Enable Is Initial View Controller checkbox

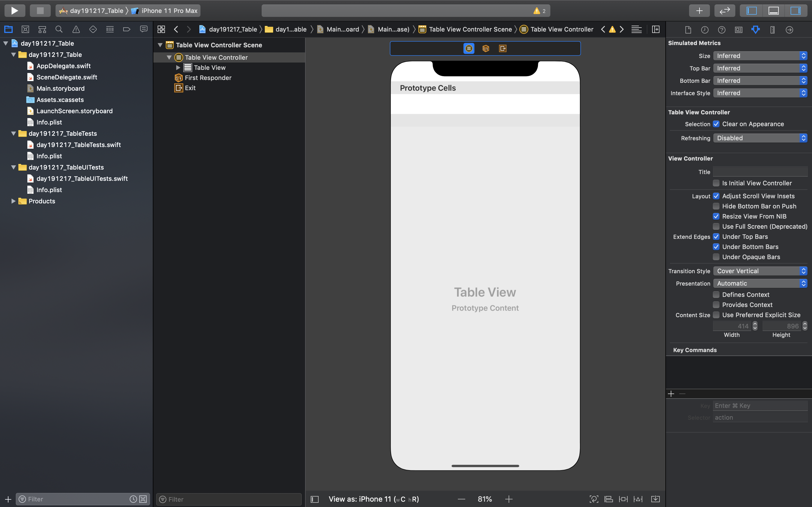[716, 183]
